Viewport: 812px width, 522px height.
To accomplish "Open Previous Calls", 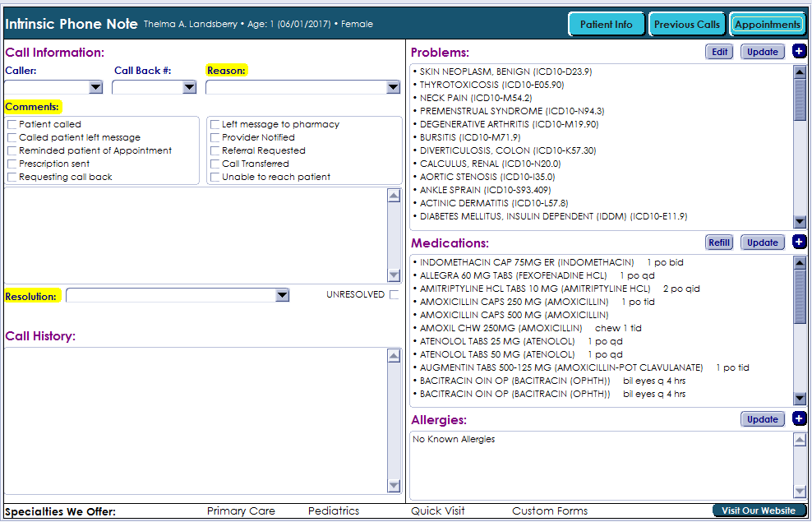I will tap(687, 24).
